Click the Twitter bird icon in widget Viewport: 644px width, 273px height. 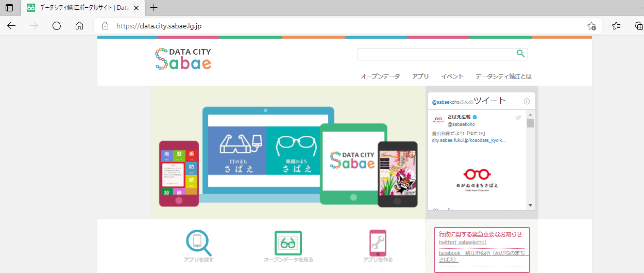tap(518, 118)
